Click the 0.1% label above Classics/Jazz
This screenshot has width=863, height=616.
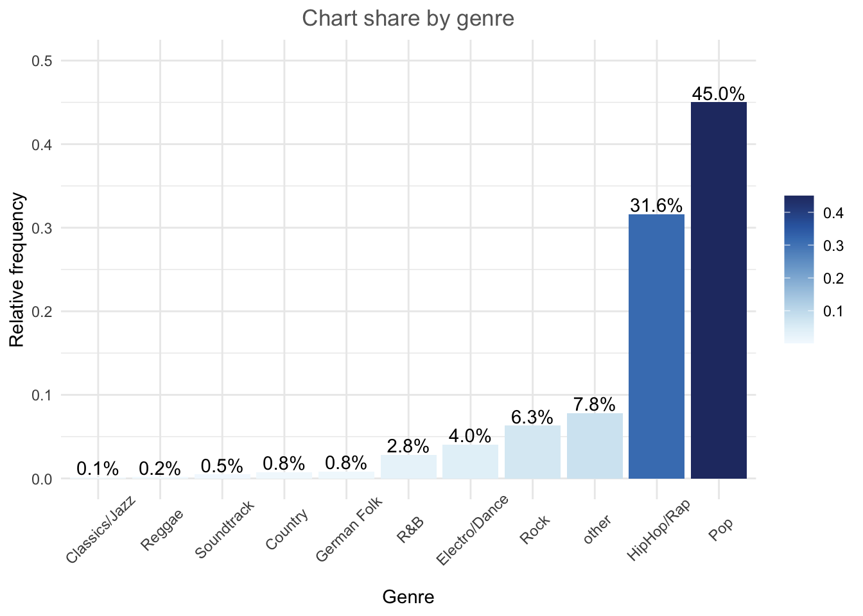(x=98, y=469)
